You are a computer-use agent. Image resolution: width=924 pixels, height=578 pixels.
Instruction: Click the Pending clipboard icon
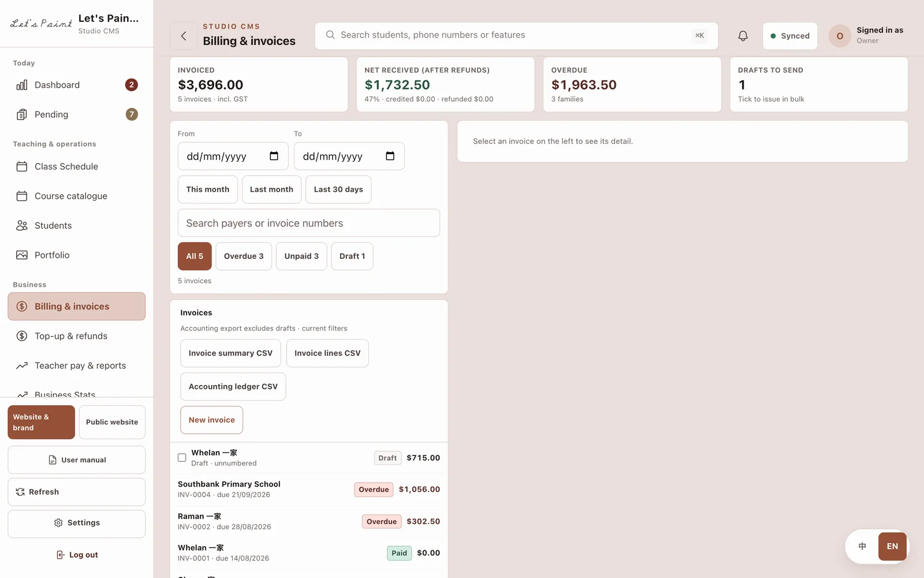(22, 114)
